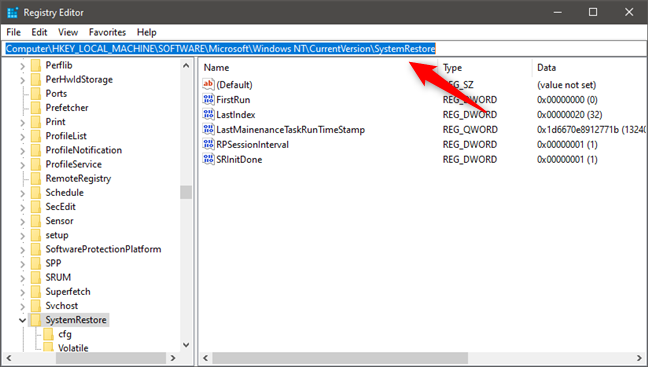Expand the Svchost key
Image resolution: width=648 pixels, height=367 pixels.
[x=23, y=306]
